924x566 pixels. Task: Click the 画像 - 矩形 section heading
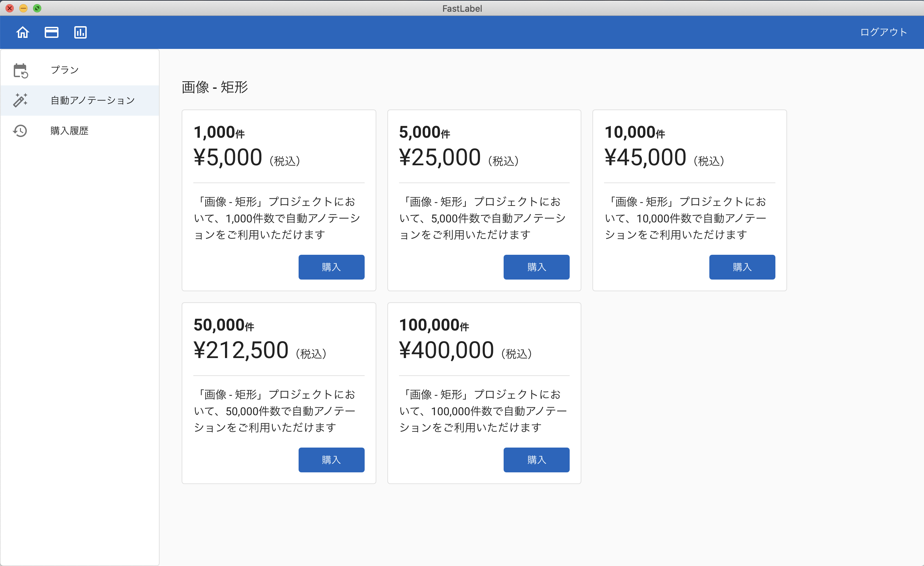(x=215, y=87)
